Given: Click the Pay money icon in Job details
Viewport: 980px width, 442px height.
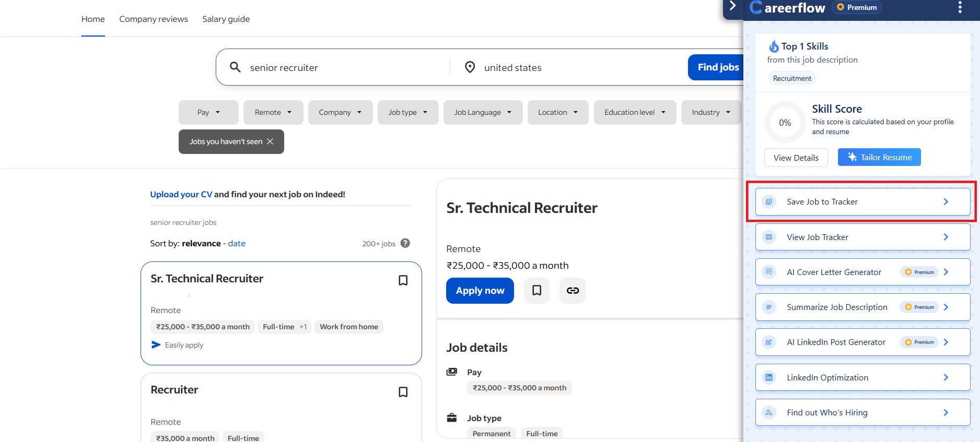Looking at the screenshot, I should 452,372.
